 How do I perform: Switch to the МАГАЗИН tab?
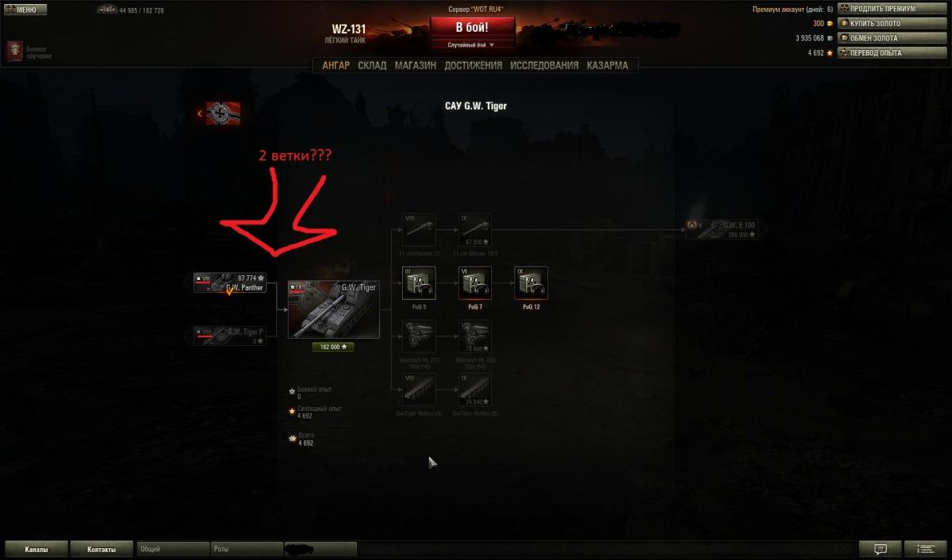415,66
